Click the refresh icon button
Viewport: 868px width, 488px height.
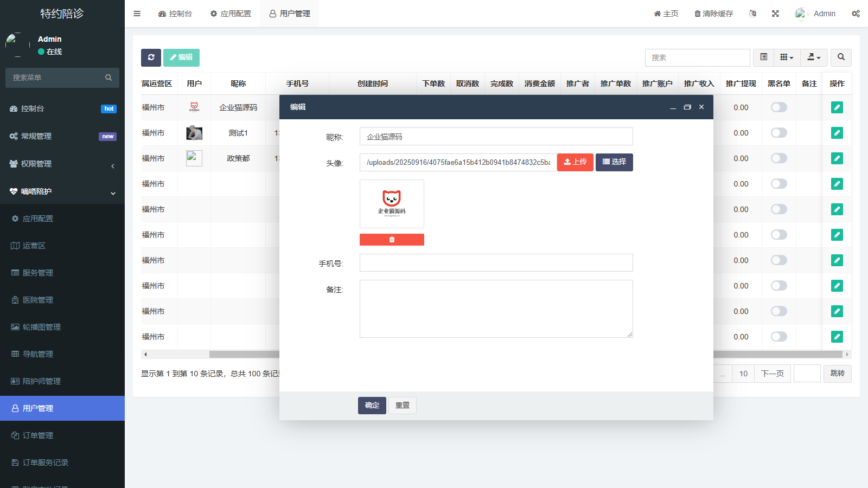(151, 57)
